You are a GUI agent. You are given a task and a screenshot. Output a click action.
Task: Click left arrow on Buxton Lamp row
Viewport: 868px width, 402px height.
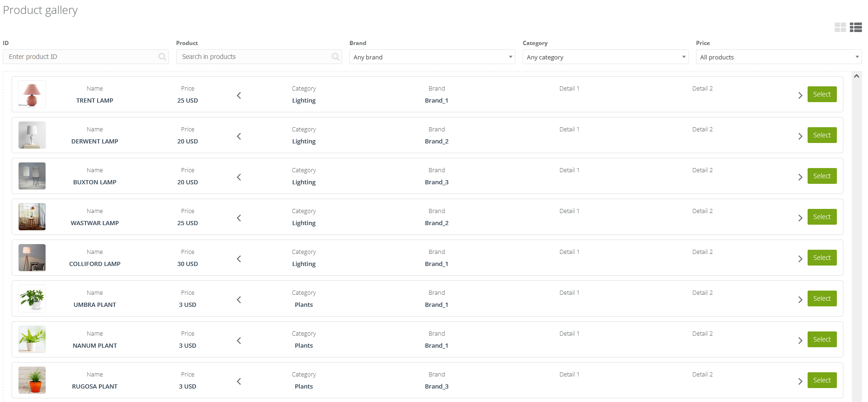[x=239, y=177]
